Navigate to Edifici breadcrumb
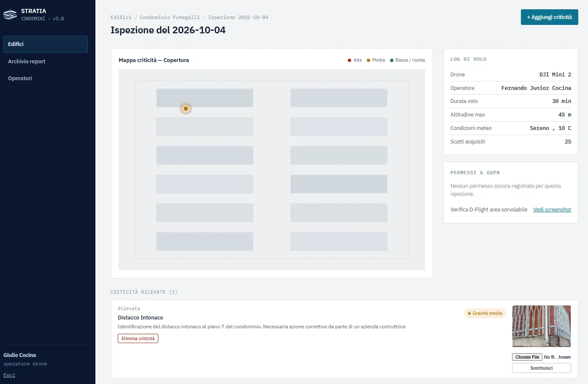This screenshot has height=384, width=588. tap(121, 17)
